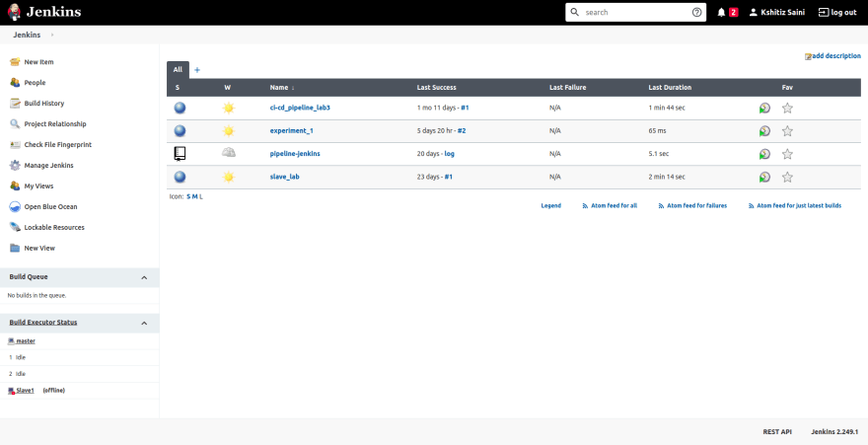Click the Open Blue Ocean icon
Viewport: 868px width, 445px height.
click(16, 206)
